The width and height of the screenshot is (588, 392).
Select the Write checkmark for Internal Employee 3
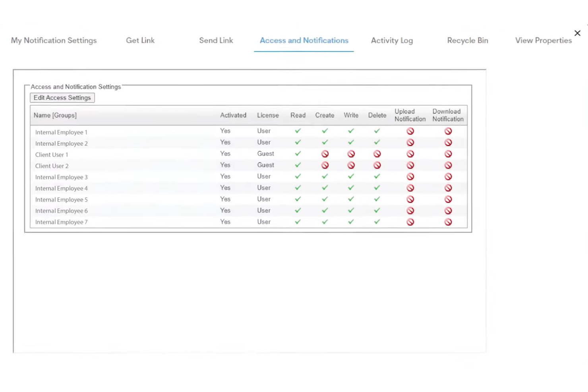(351, 176)
